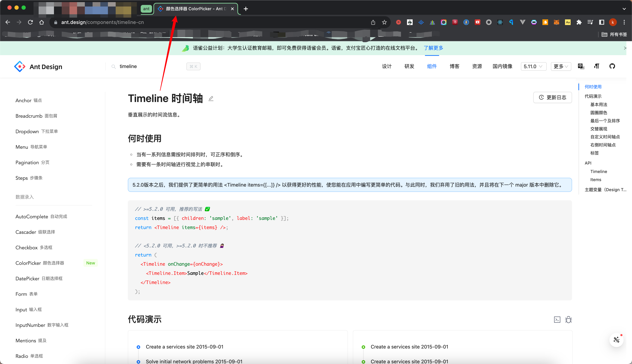Reload the page with the refresh icon
Viewport: 632px width, 364px height.
[x=30, y=22]
